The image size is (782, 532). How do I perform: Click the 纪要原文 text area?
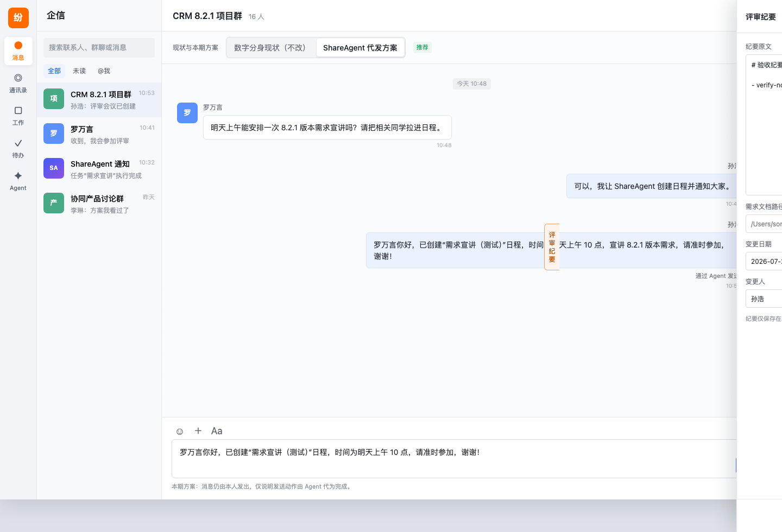(x=764, y=125)
